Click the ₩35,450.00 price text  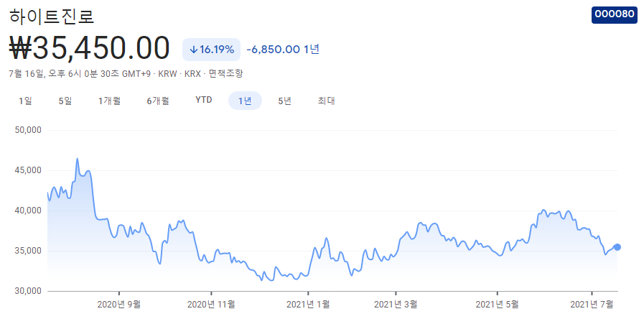pos(89,49)
